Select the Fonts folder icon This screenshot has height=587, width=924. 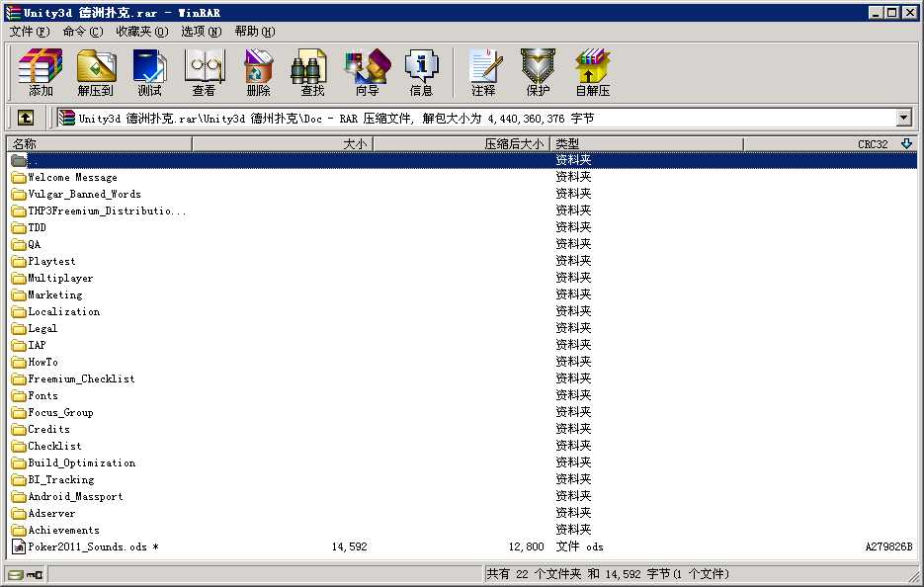coord(19,395)
